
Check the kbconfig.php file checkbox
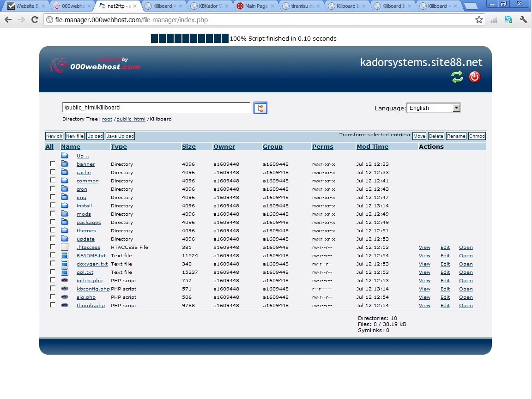click(53, 288)
